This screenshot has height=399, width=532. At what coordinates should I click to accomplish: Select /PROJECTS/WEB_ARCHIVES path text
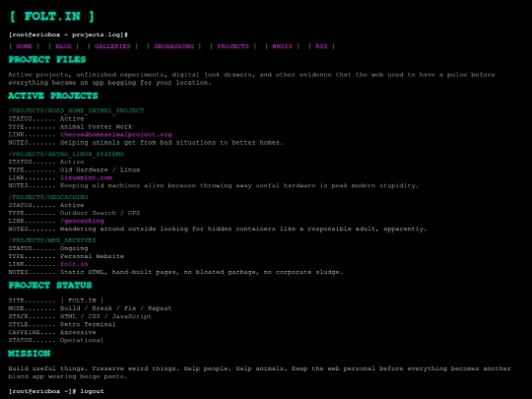tap(52, 240)
